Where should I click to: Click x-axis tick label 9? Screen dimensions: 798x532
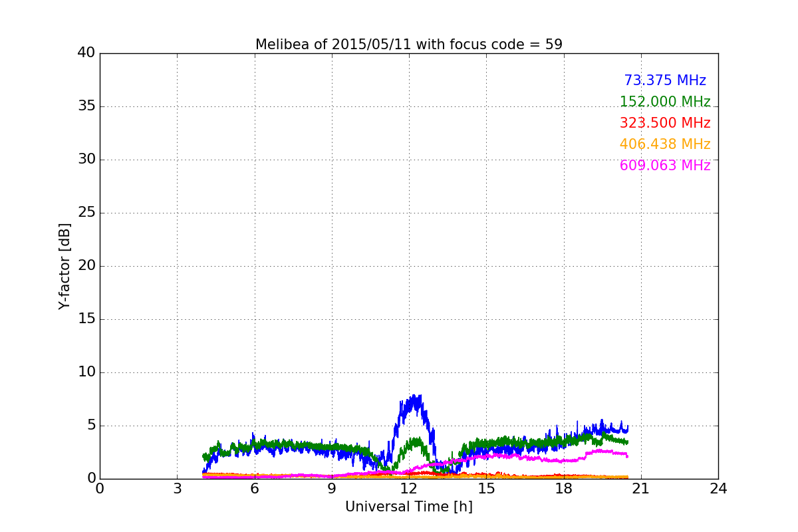[332, 489]
